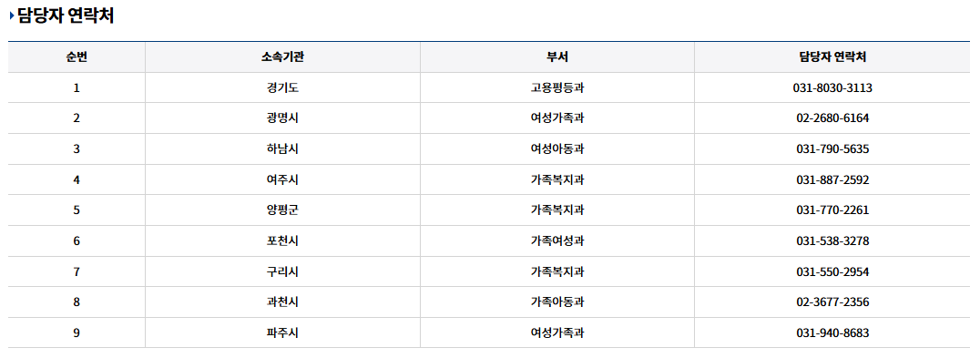This screenshot has width=980, height=358.
Task: Select the 구리시 cell
Action: click(x=282, y=271)
